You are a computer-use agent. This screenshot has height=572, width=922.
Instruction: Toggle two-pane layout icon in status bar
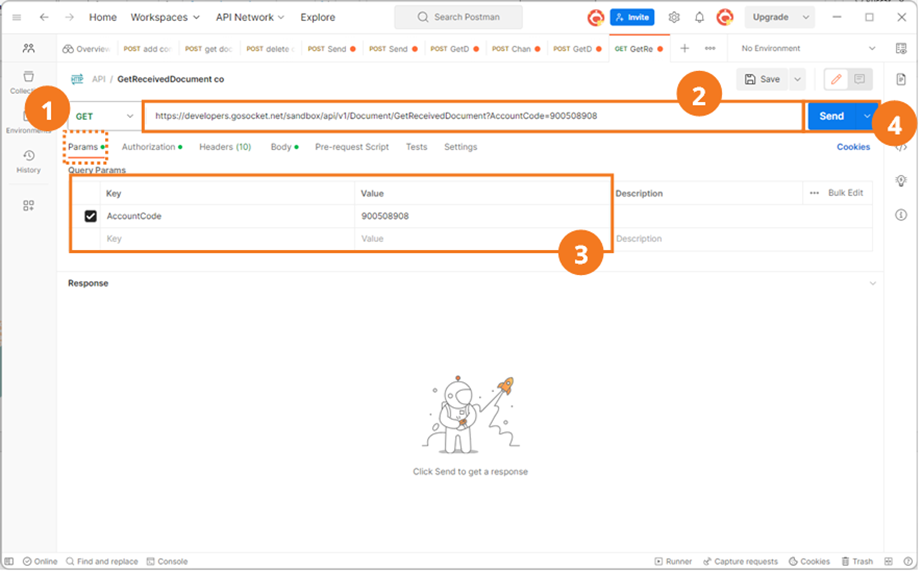[x=888, y=561]
